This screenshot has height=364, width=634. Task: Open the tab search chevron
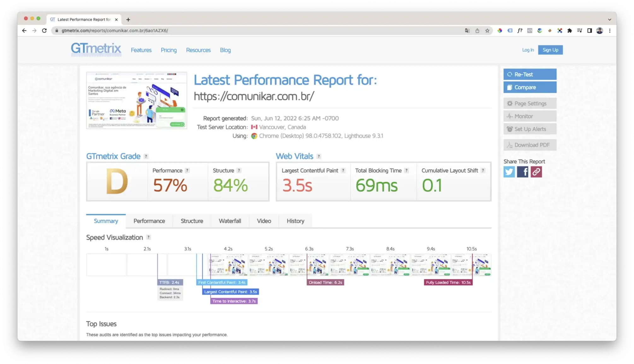(609, 20)
